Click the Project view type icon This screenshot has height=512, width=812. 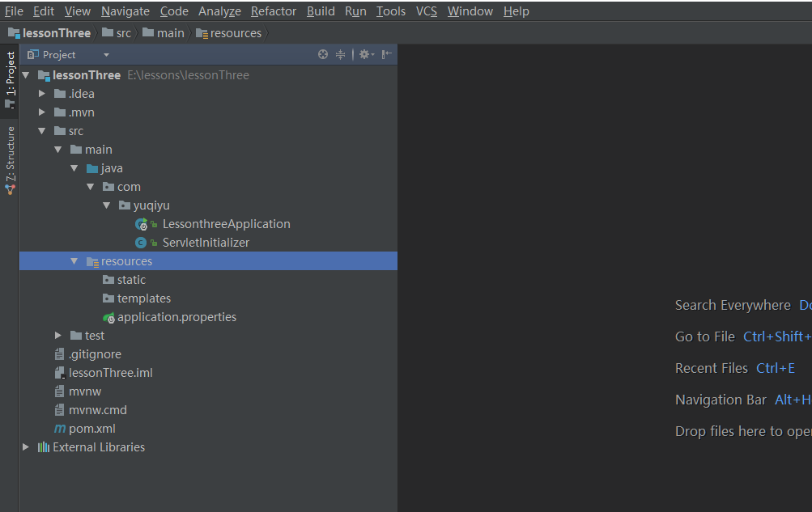[x=33, y=54]
